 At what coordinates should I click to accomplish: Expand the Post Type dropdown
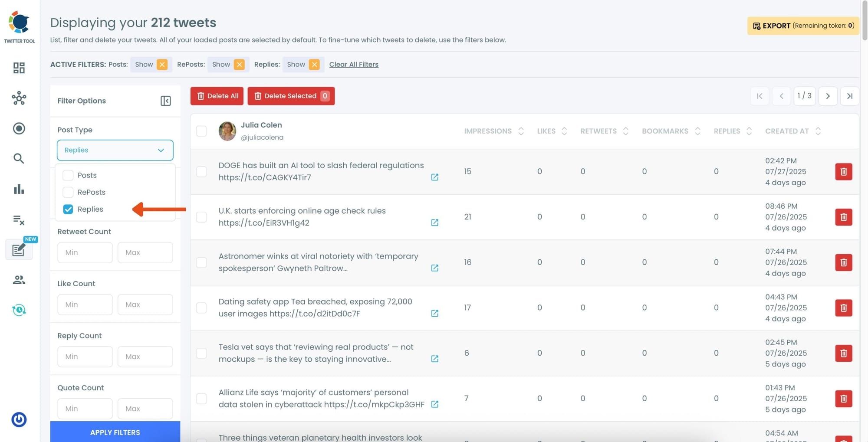[115, 150]
